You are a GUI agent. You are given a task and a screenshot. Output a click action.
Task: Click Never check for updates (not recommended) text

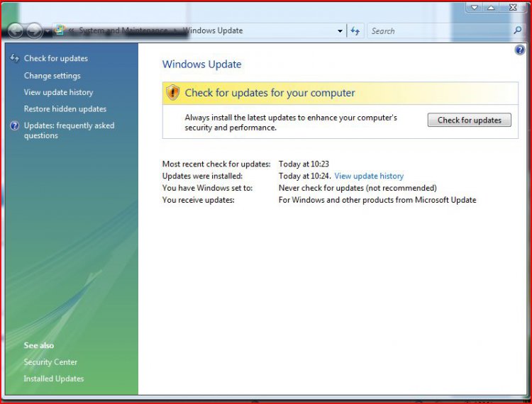point(358,188)
